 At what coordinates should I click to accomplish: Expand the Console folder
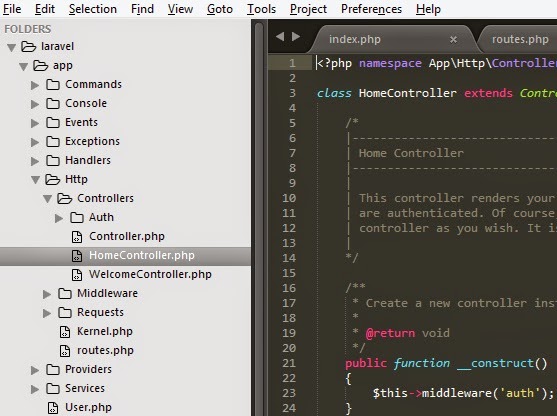click(35, 104)
